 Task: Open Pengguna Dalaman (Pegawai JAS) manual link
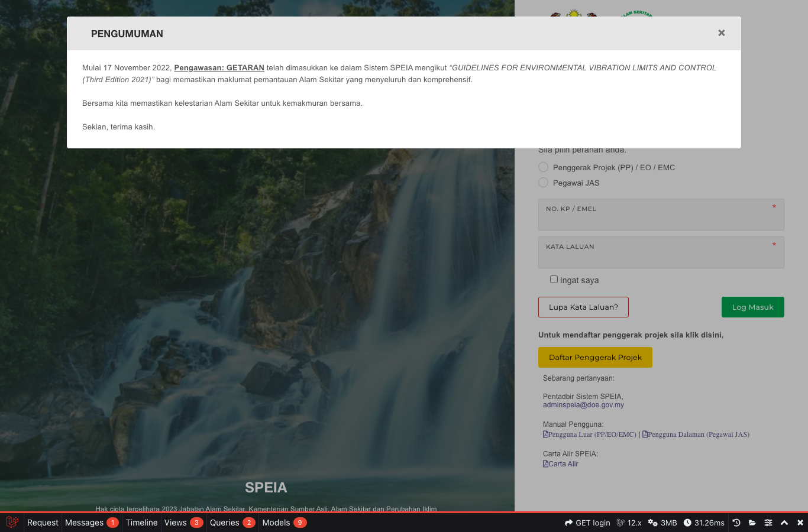click(696, 434)
